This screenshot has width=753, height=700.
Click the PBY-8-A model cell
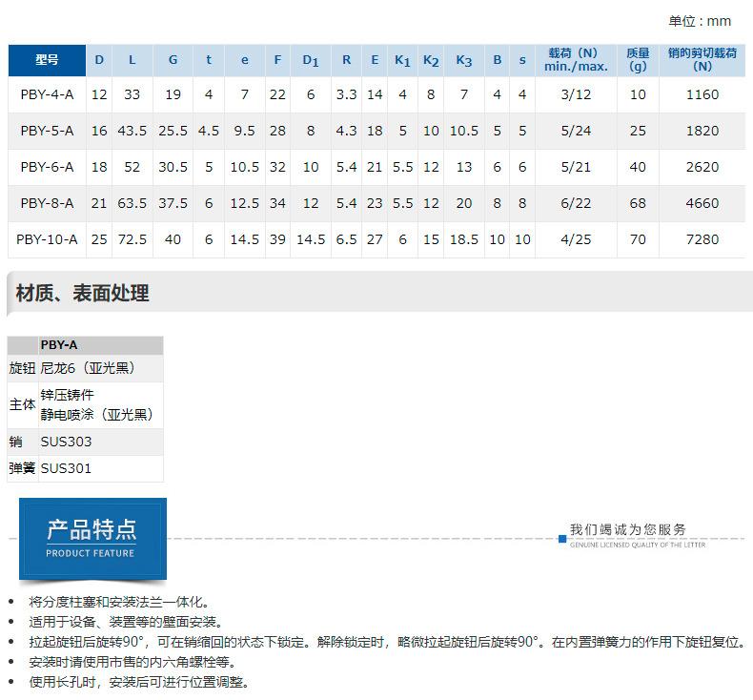tap(47, 203)
